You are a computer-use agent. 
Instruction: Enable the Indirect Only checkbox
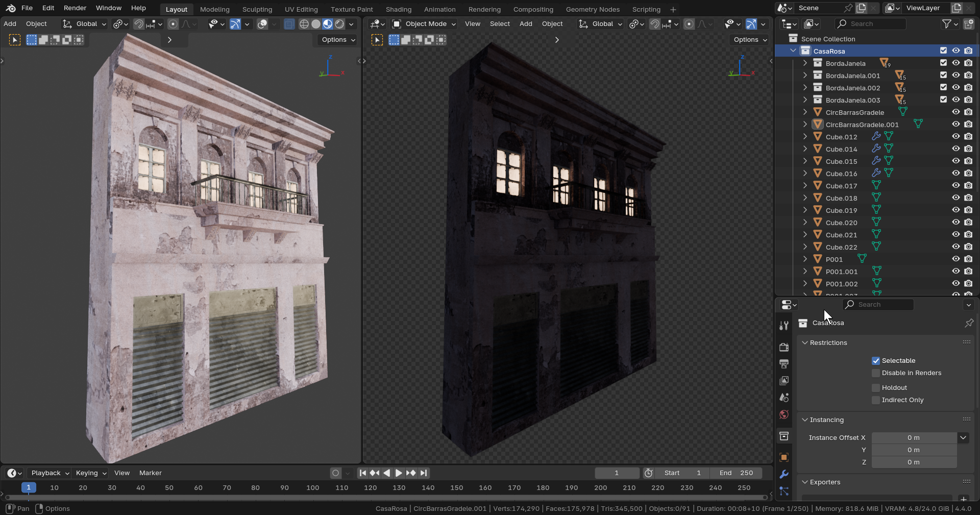(876, 400)
